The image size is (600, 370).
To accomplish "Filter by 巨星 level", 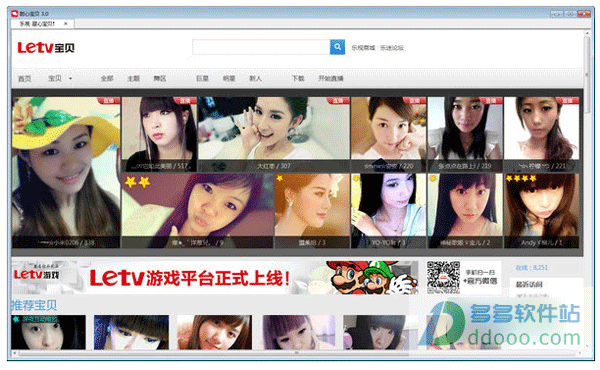I will coord(202,78).
